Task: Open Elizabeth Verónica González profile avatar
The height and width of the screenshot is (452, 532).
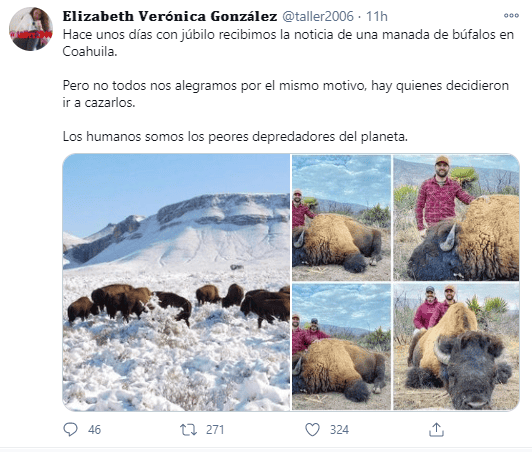Action: pos(31,29)
